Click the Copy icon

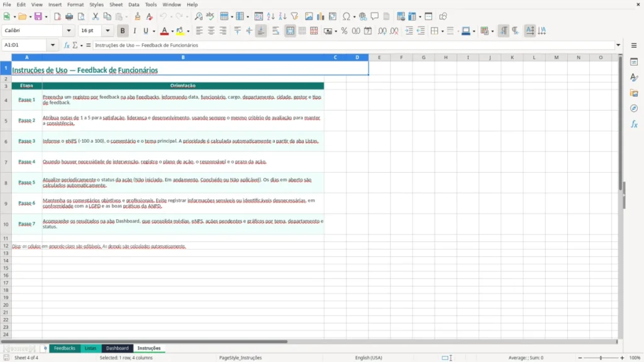point(107,16)
